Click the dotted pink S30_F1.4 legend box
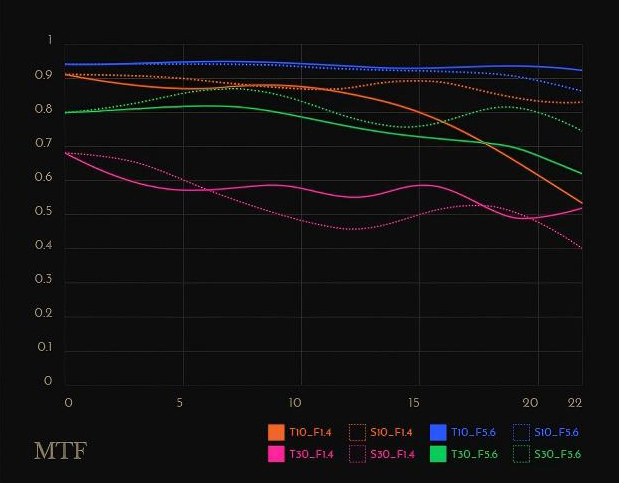619x483 pixels. (x=357, y=454)
